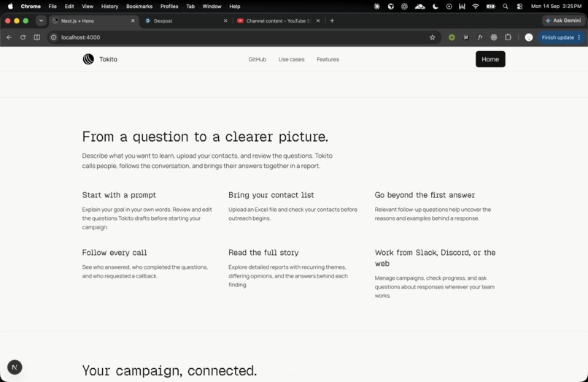Click the "Your campaign, connected." heading
588x382 pixels.
[x=169, y=371]
